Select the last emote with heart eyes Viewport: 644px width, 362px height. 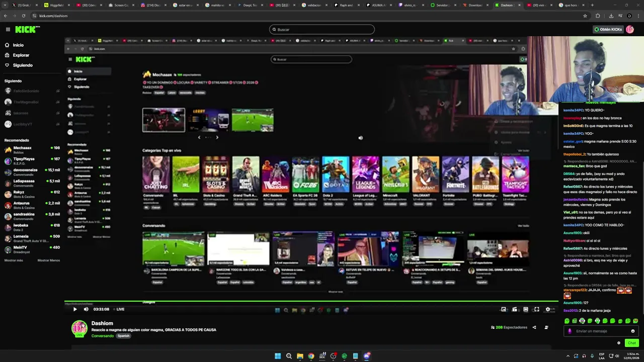pos(635,321)
